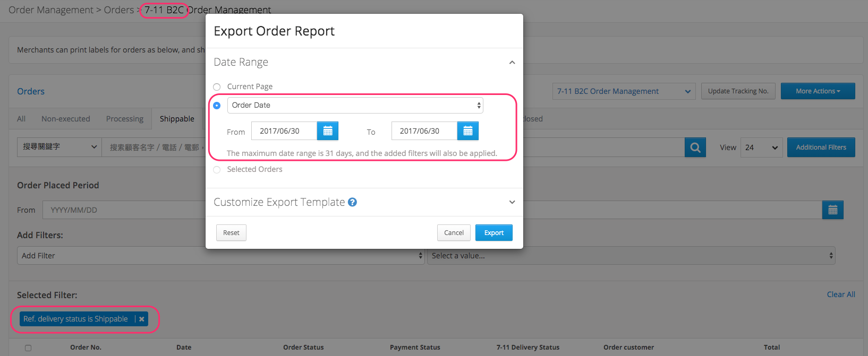Screen dimensions: 868x356
Task: Click the Export button
Action: pyautogui.click(x=494, y=233)
